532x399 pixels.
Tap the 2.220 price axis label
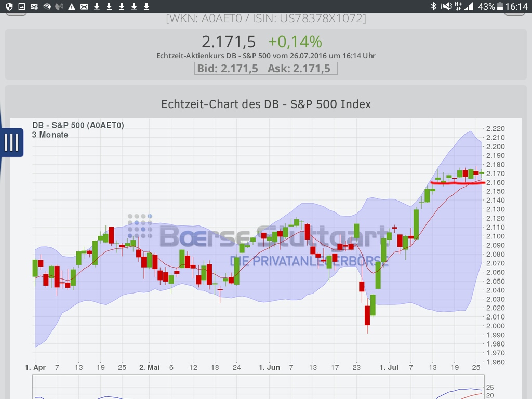pos(495,129)
